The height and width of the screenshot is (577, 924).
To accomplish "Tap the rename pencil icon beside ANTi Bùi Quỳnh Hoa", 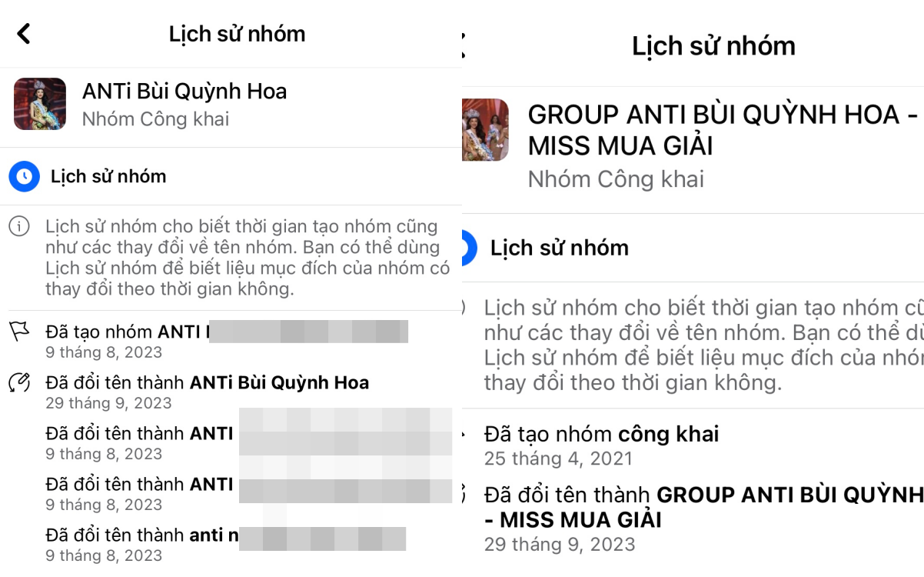I will tap(19, 382).
